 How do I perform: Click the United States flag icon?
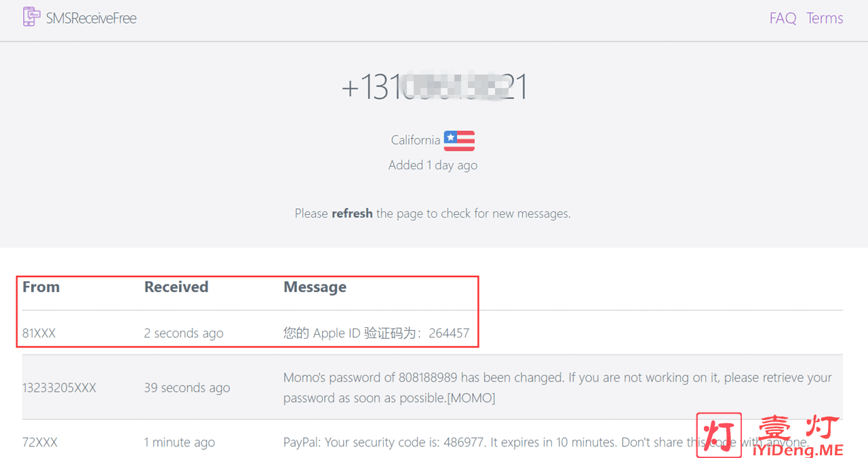tap(459, 140)
